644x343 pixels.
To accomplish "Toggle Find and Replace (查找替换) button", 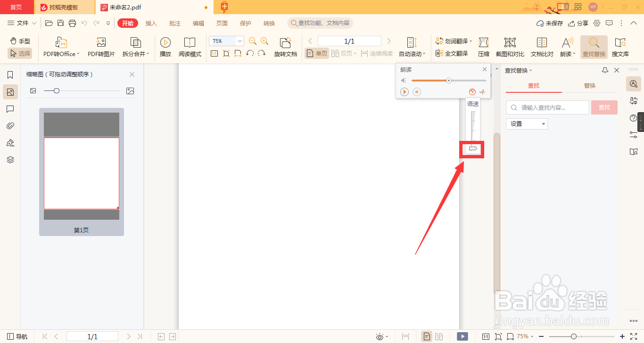I will (594, 47).
